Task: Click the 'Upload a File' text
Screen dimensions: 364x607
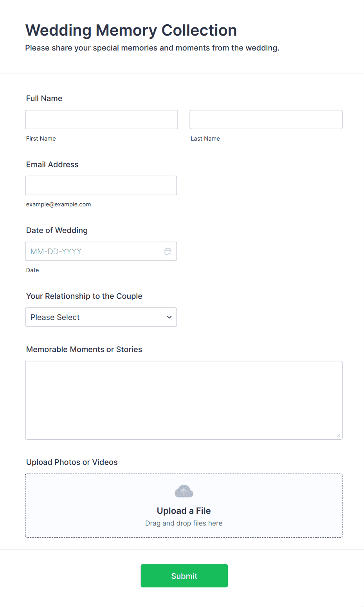Action: (184, 511)
